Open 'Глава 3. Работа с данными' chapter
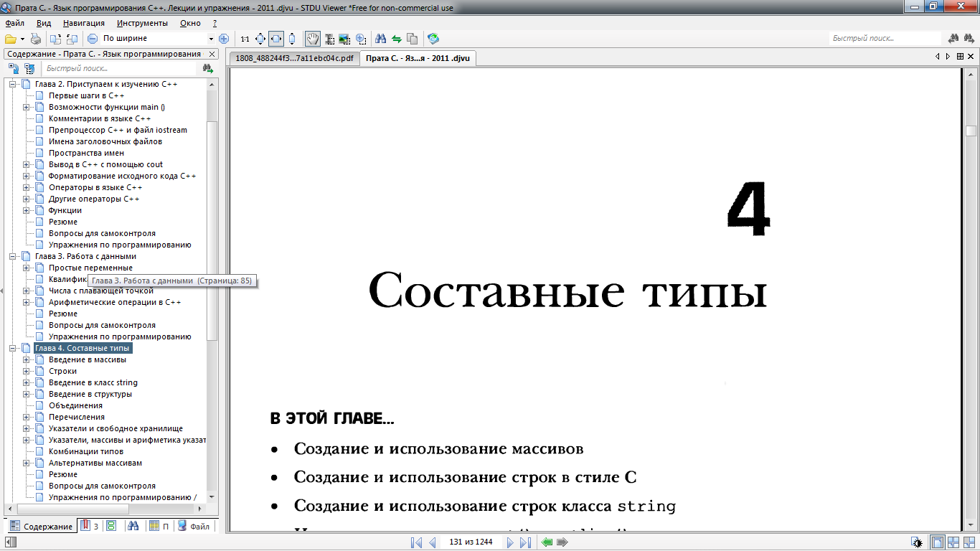The height and width of the screenshot is (551, 980). pyautogui.click(x=85, y=256)
